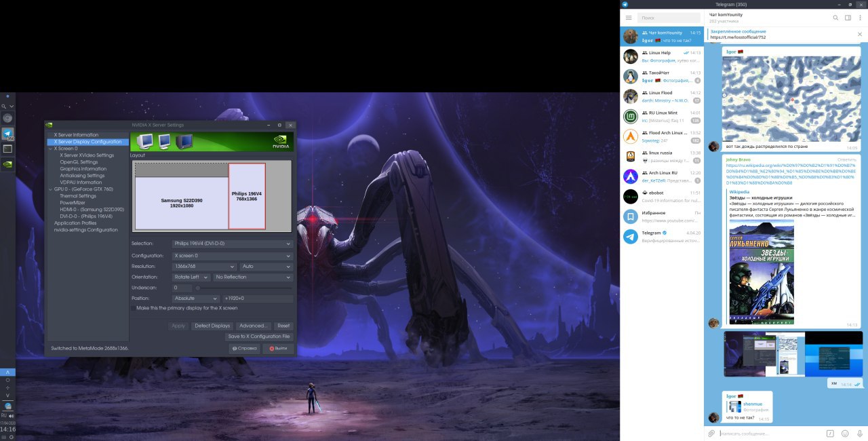This screenshot has height=441, width=868.
Task: Click the Выйти quit button
Action: coord(278,349)
